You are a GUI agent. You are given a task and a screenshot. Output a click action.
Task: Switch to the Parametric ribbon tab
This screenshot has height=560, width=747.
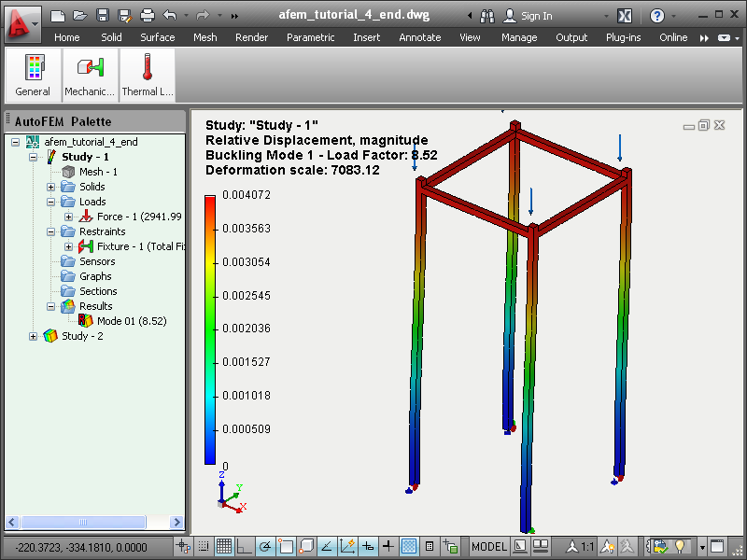(311, 37)
